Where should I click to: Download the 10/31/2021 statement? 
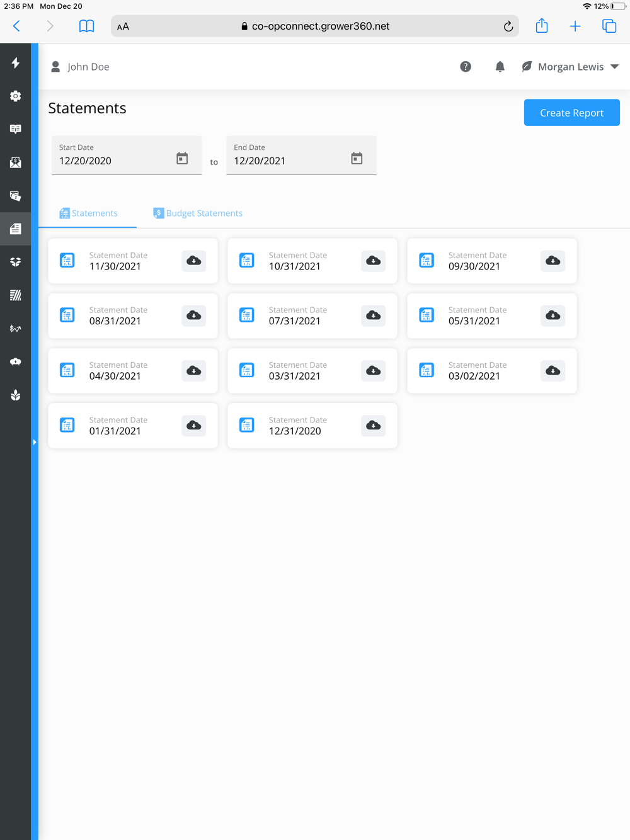[373, 261]
